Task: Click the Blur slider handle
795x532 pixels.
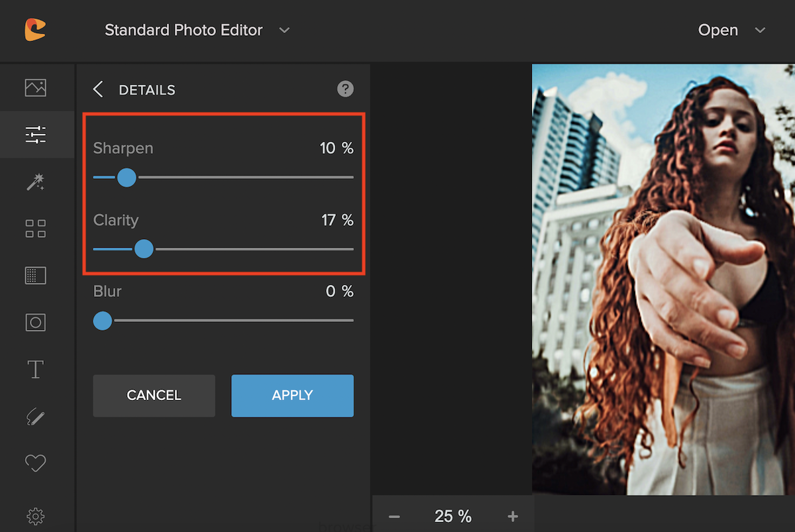Action: (x=102, y=321)
